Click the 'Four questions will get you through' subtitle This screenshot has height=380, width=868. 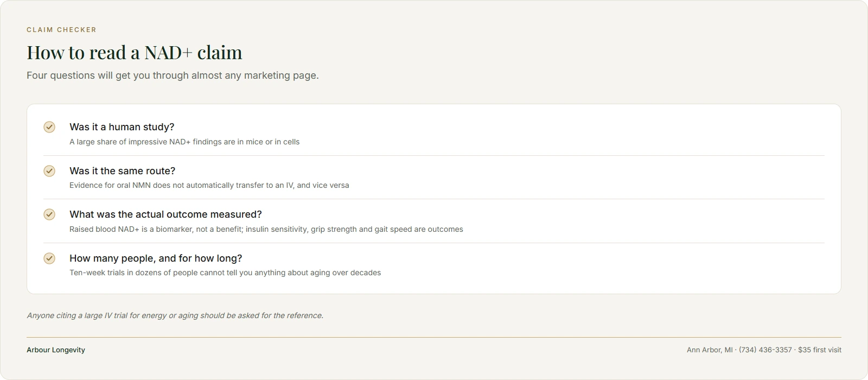coord(173,75)
